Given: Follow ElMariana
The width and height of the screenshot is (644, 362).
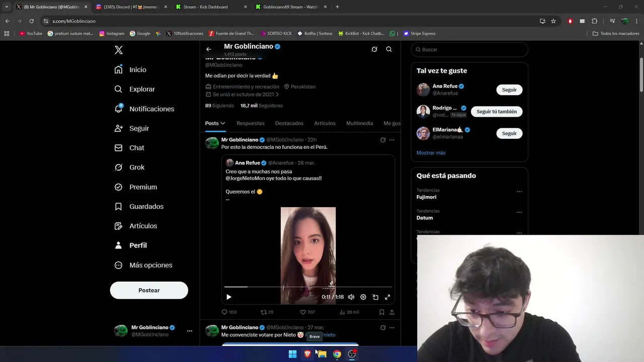Looking at the screenshot, I should pos(509,133).
